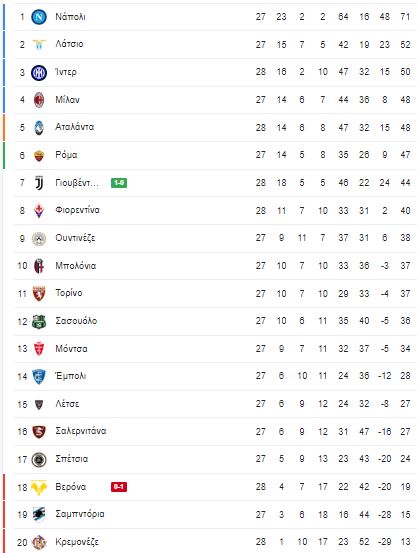Click the red 0-1 live score badge
Image resolution: width=417 pixels, height=553 pixels.
(119, 487)
